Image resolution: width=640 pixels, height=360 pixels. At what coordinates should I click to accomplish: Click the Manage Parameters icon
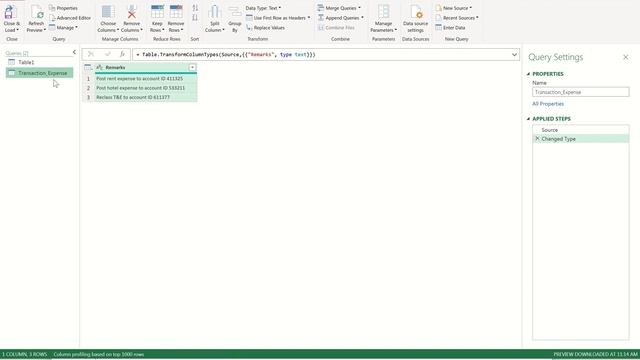(x=383, y=12)
